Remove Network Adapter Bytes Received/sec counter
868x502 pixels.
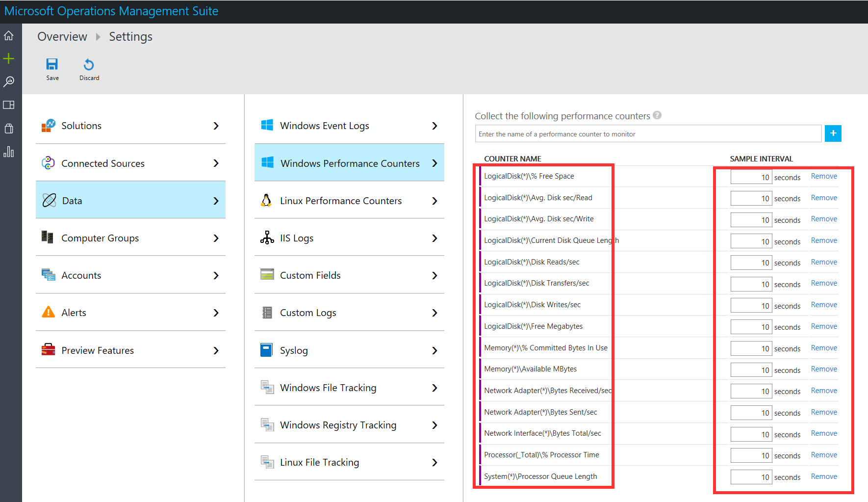(824, 391)
